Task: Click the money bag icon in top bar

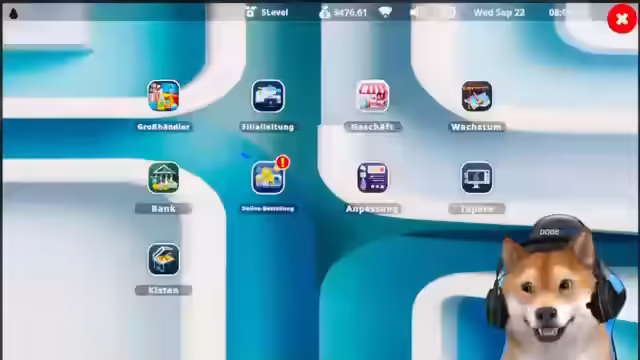Action: click(324, 12)
